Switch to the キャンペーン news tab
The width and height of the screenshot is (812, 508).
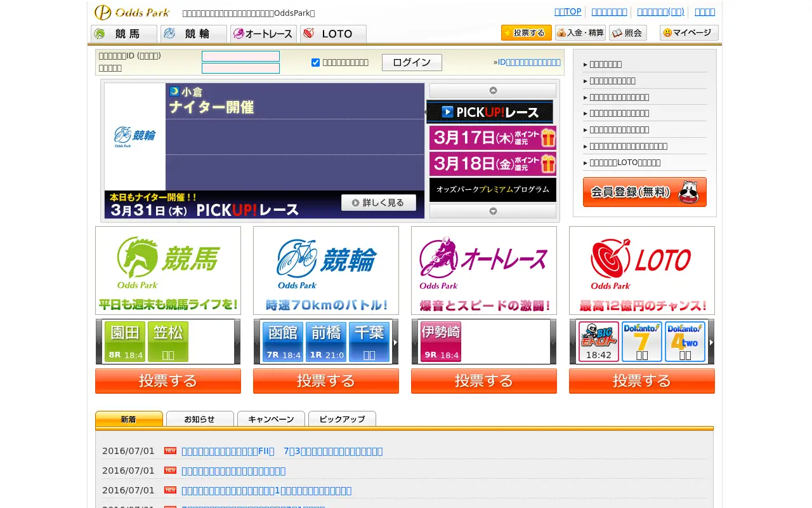tap(271, 419)
